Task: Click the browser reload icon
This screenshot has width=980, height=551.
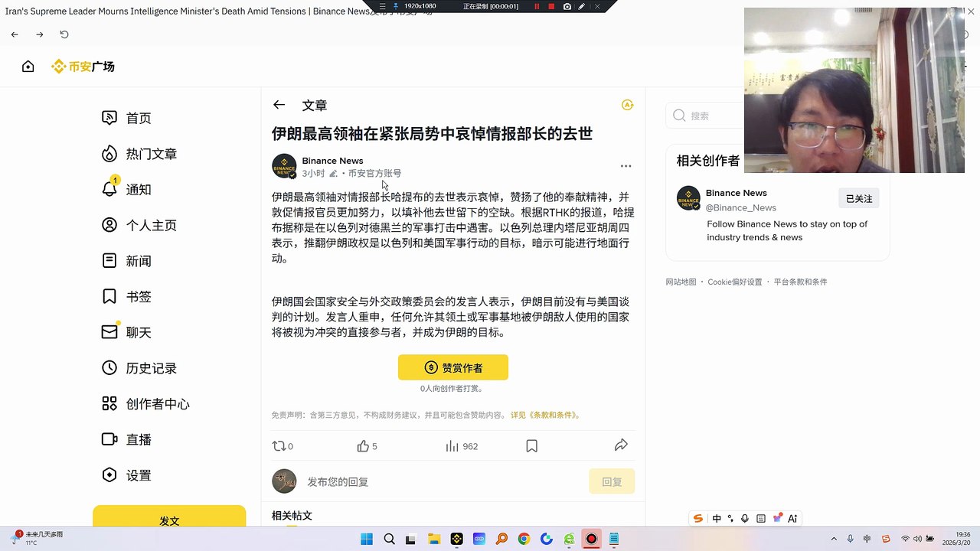Action: tap(64, 34)
